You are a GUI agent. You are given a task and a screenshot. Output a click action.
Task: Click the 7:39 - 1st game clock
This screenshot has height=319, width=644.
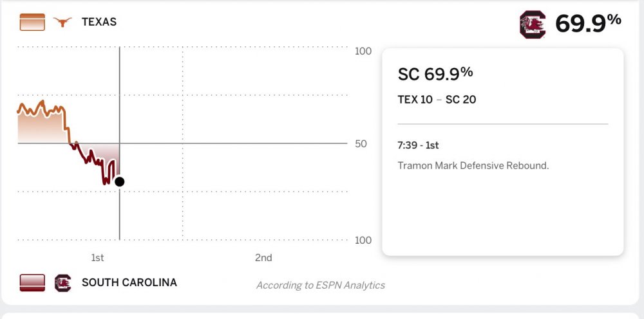419,146
